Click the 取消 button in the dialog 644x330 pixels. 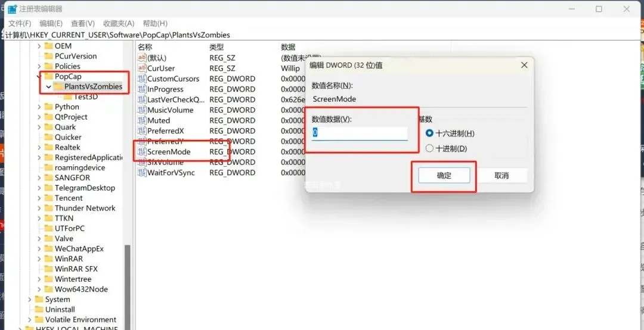pos(501,176)
